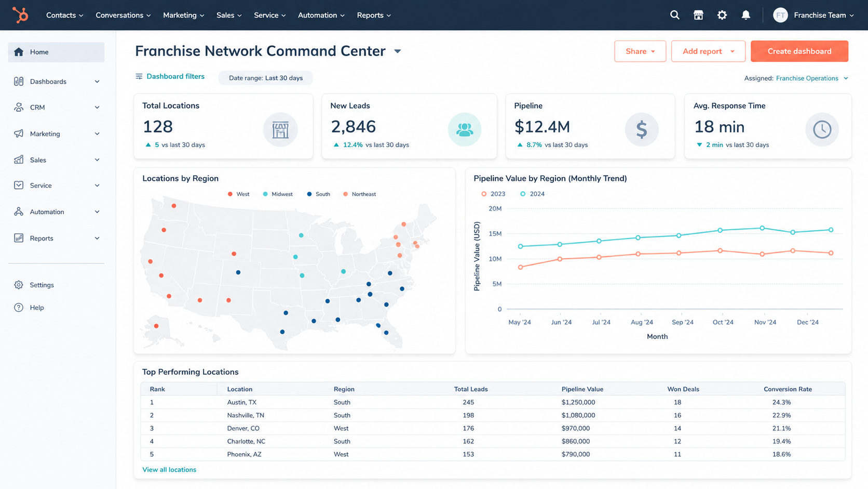Open the Conversations top menu
Screen dimensions: 868x489
[x=123, y=15]
